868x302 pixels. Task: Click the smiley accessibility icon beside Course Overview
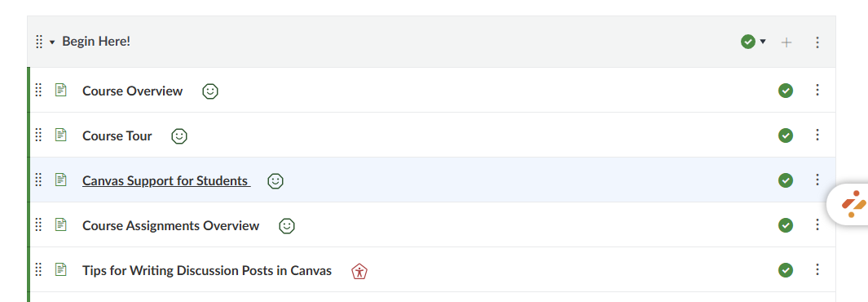[x=209, y=91]
